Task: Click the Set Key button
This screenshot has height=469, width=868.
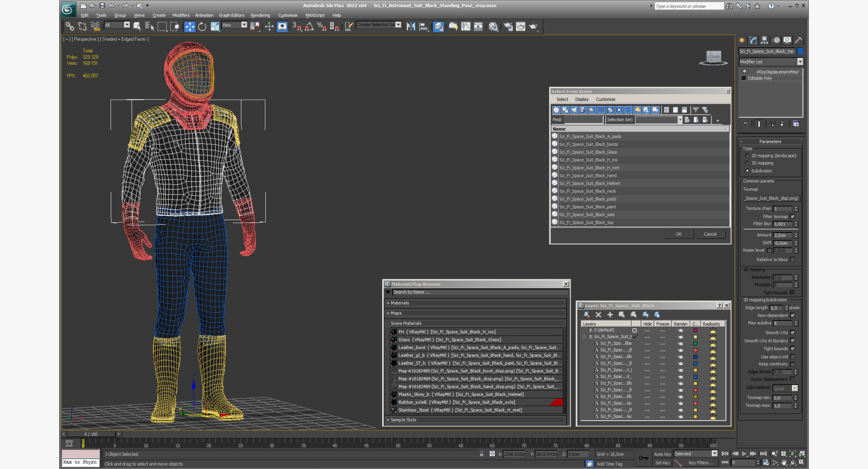Action: [x=662, y=463]
